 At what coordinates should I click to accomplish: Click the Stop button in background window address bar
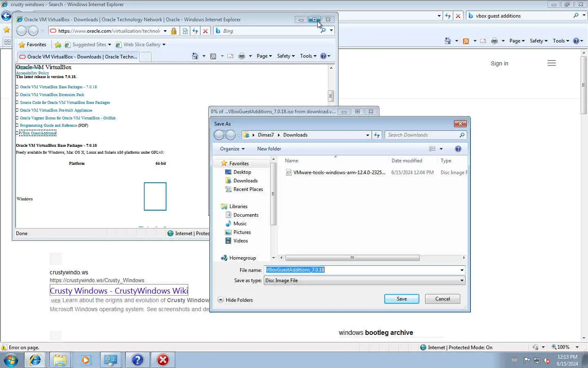tap(458, 16)
